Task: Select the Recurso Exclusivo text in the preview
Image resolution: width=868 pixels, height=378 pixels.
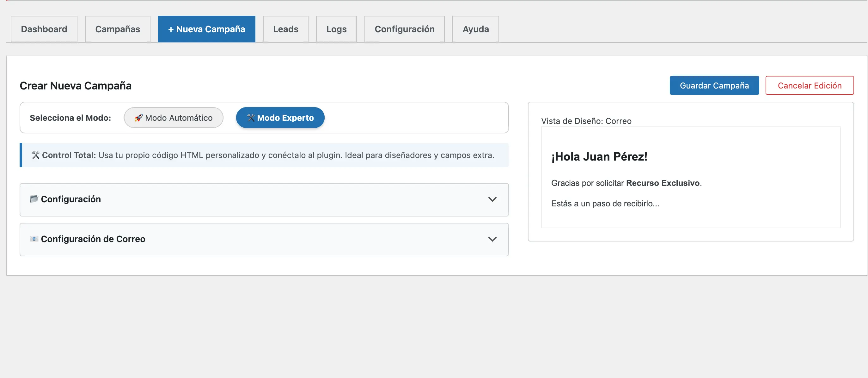Action: click(663, 183)
